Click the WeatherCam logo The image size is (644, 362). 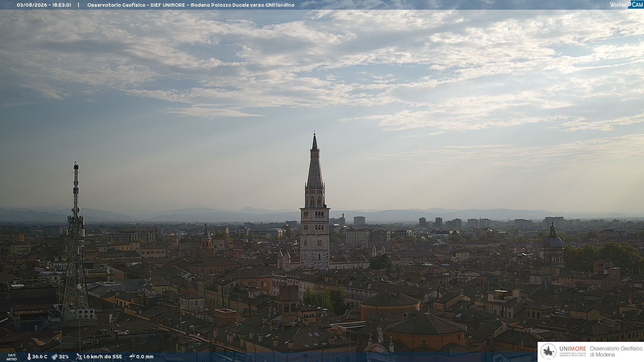[627, 5]
